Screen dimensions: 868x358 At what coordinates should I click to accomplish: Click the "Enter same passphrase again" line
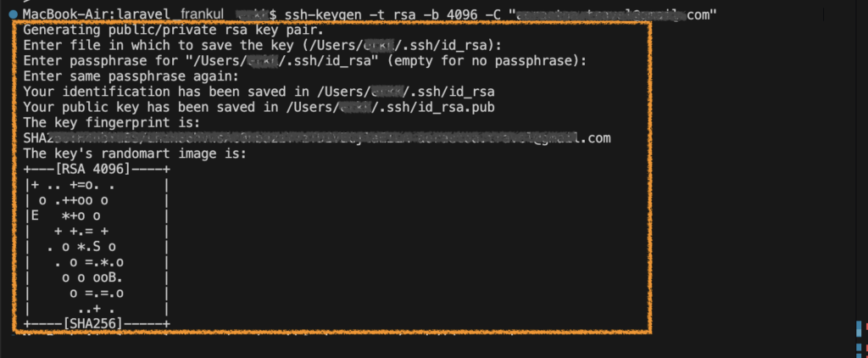[131, 76]
